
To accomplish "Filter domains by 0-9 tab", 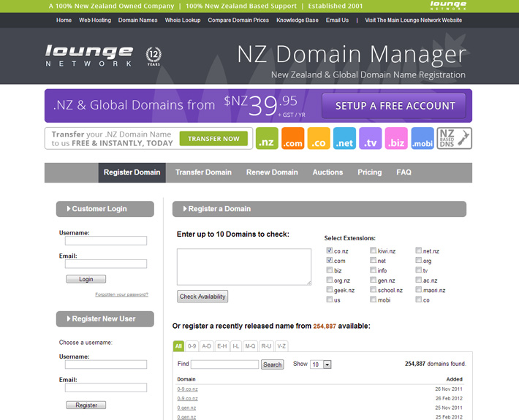I will point(192,346).
